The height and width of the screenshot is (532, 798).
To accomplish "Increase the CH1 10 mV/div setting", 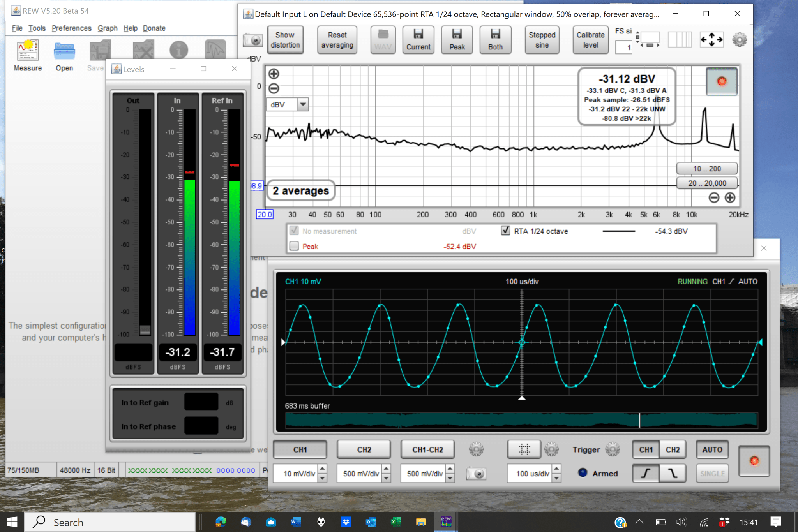I will pyautogui.click(x=323, y=469).
